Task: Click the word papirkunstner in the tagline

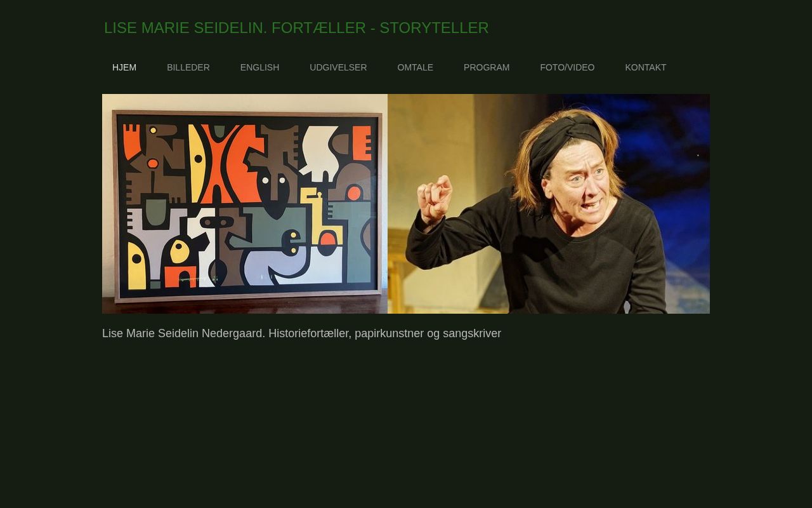Action: (x=388, y=334)
